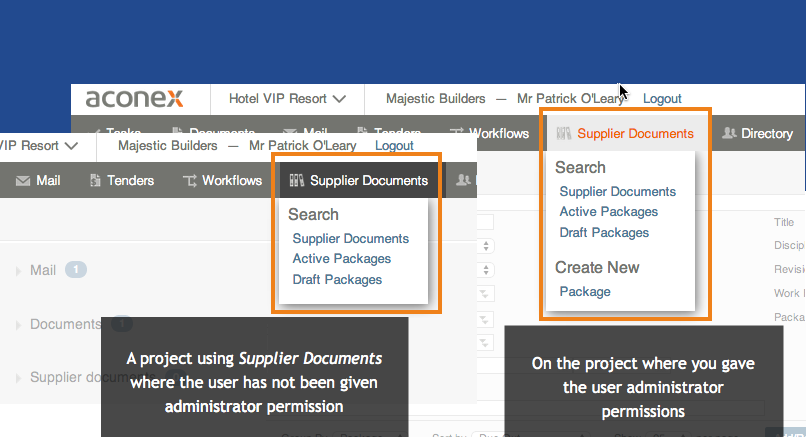Open Workflows tab in front window
Viewport: 806px width, 437px height.
222,180
